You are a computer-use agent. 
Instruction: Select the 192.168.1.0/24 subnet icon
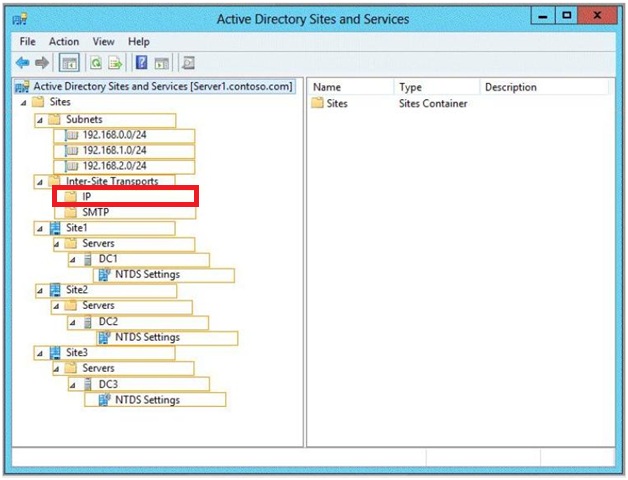click(72, 151)
